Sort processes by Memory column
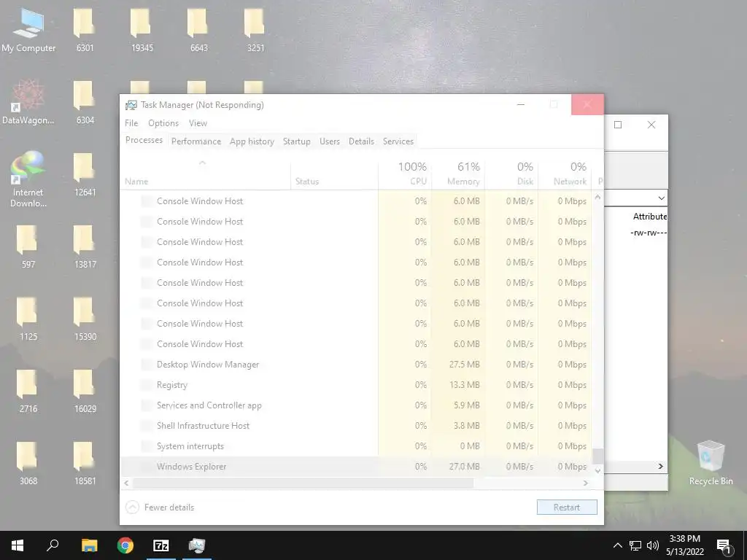 458,175
